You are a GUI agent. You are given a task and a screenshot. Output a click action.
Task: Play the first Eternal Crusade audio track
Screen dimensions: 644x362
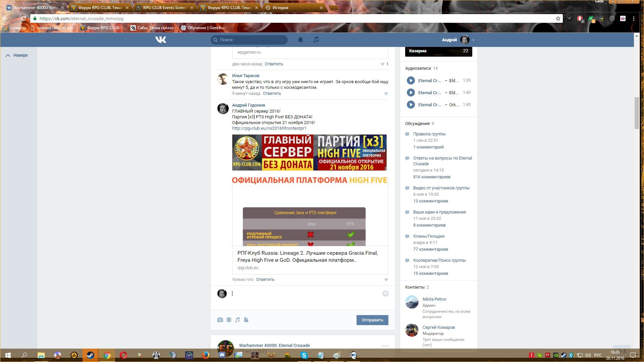[x=411, y=80]
